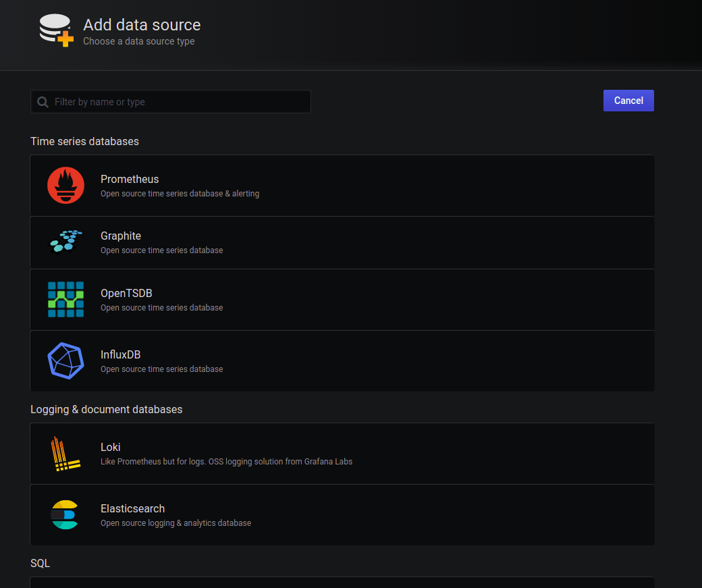Click the Elasticsearch colored logo icon
The width and height of the screenshot is (702, 588).
click(65, 515)
